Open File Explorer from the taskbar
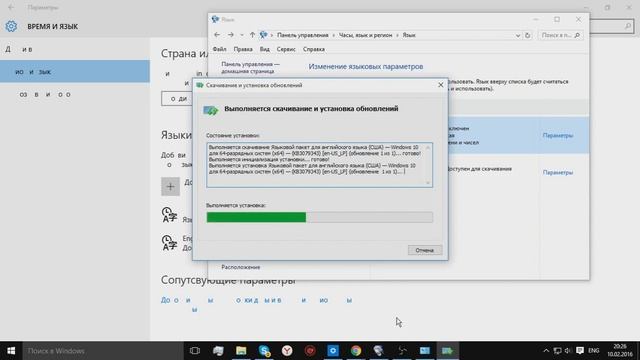 tap(241, 351)
